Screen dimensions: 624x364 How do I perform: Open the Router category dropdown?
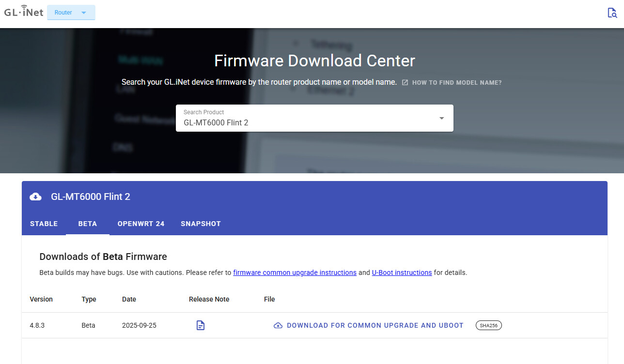(71, 13)
